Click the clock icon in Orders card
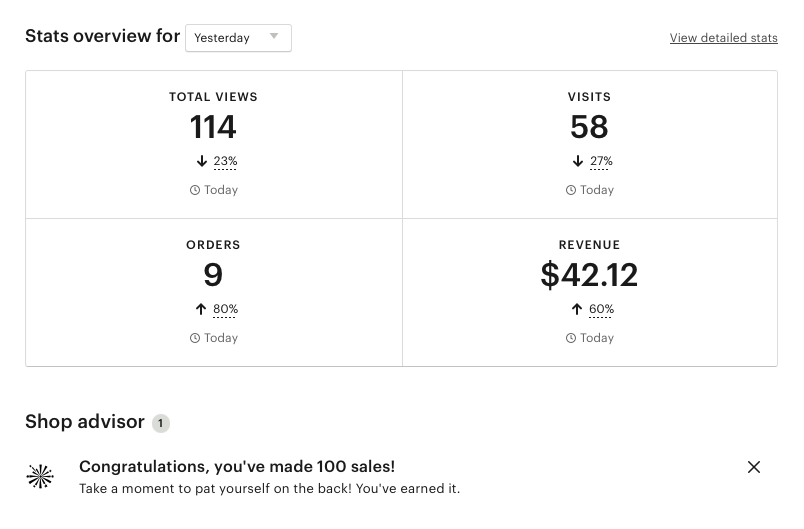 coord(195,338)
